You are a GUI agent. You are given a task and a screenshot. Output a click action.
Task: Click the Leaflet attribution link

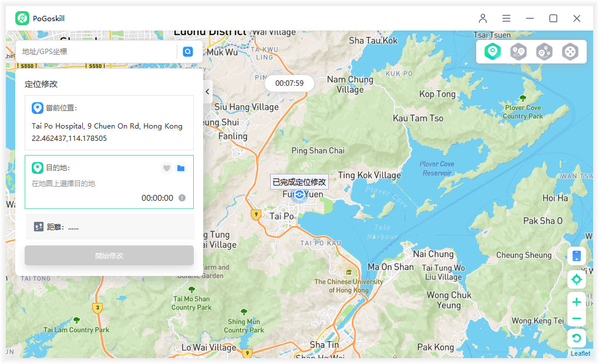580,353
